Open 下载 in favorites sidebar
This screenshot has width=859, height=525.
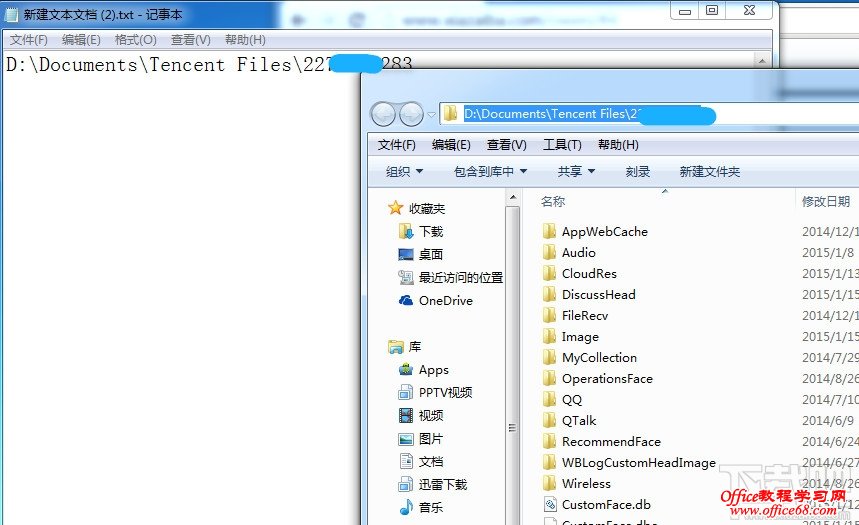pyautogui.click(x=431, y=231)
